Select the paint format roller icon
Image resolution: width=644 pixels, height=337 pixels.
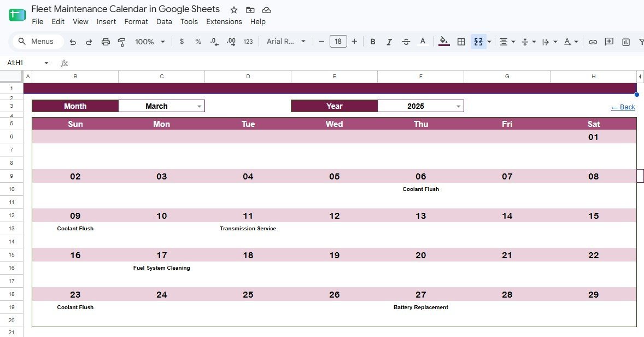coord(121,42)
